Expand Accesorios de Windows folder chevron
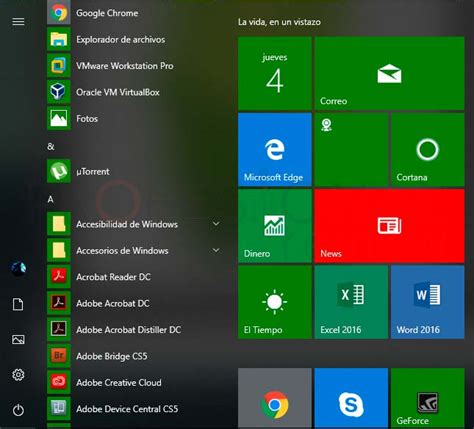The image size is (474, 429). [216, 250]
